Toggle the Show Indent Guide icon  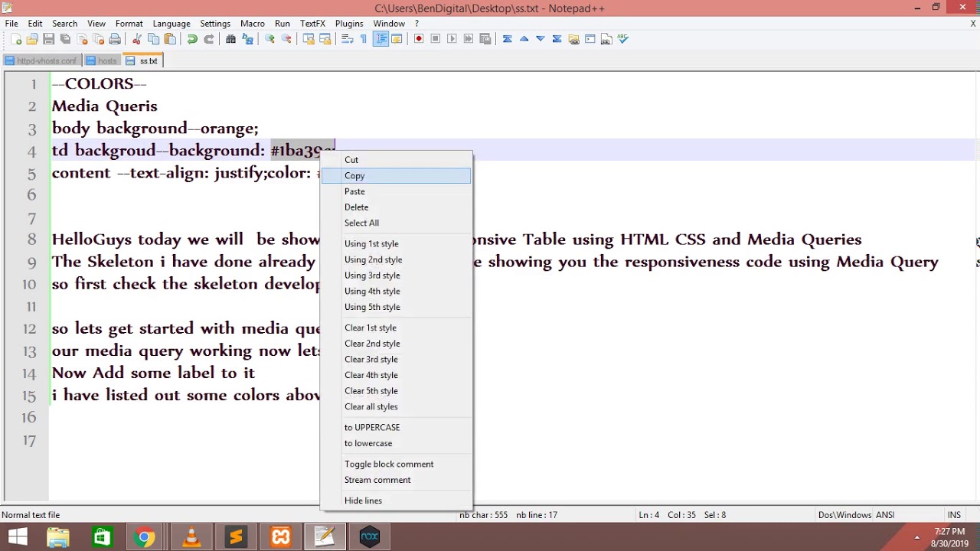point(381,39)
